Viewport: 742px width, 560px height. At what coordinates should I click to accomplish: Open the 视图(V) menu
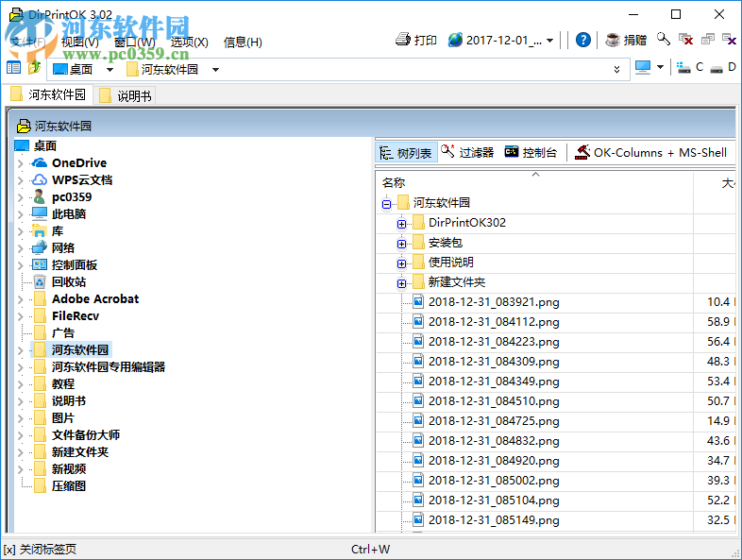[80, 42]
